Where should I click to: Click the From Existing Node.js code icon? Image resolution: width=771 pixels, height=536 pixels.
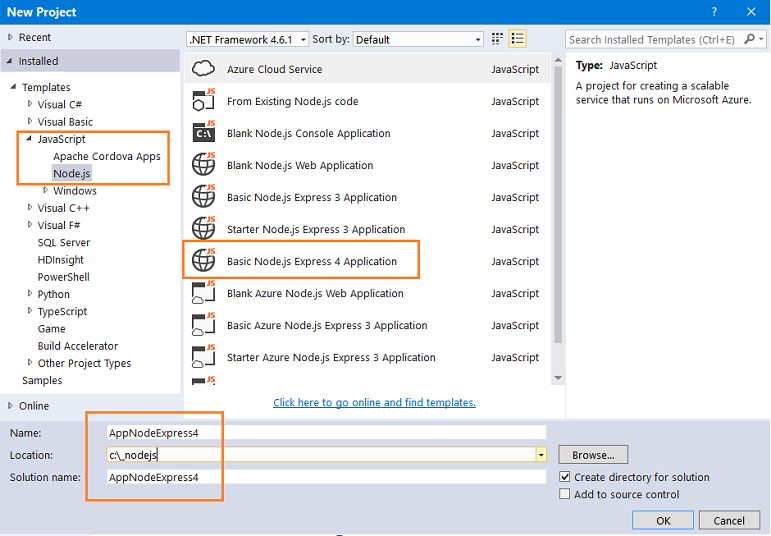click(x=203, y=101)
